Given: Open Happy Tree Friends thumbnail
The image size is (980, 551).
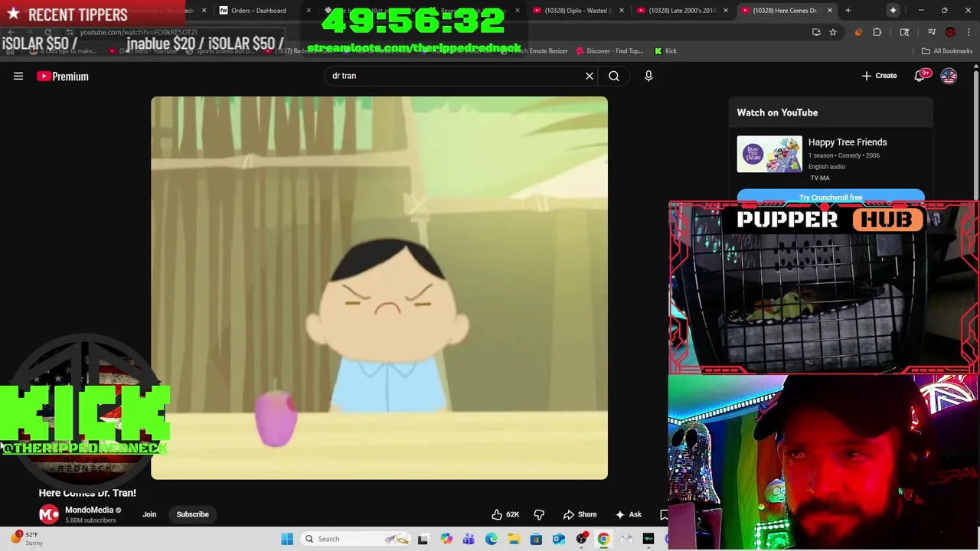Looking at the screenshot, I should [x=769, y=154].
